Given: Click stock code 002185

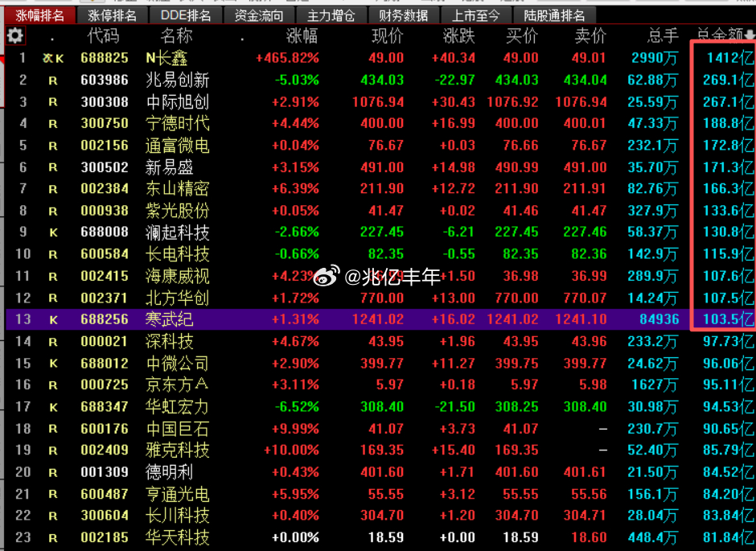Looking at the screenshot, I should 105,537.
